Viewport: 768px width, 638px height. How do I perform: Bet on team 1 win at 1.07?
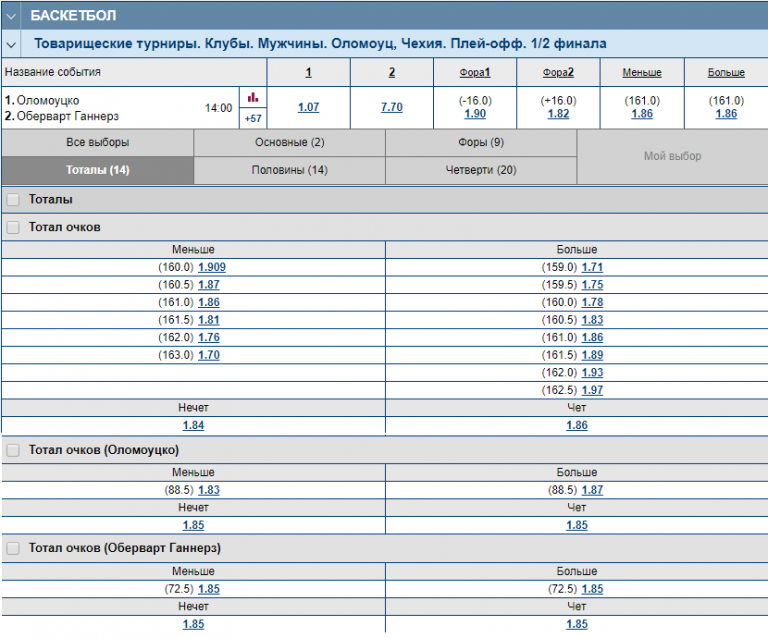pyautogui.click(x=308, y=107)
